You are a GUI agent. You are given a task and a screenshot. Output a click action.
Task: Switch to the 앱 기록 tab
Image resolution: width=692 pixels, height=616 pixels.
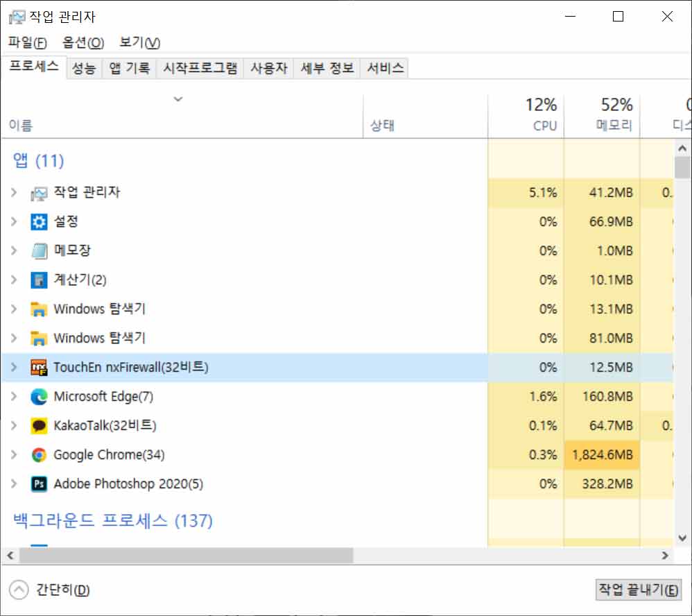pyautogui.click(x=129, y=69)
